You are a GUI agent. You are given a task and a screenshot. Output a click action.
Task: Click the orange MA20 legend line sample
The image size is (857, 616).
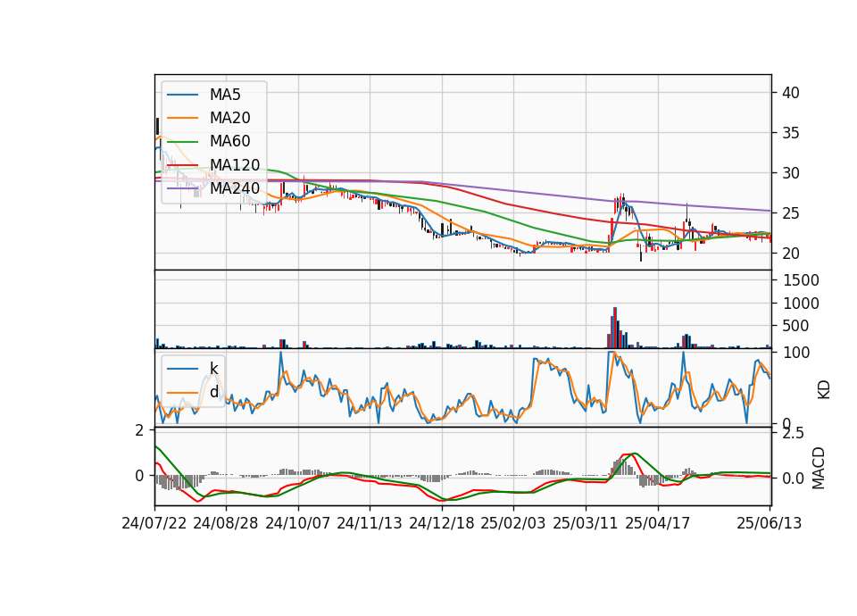[182, 118]
